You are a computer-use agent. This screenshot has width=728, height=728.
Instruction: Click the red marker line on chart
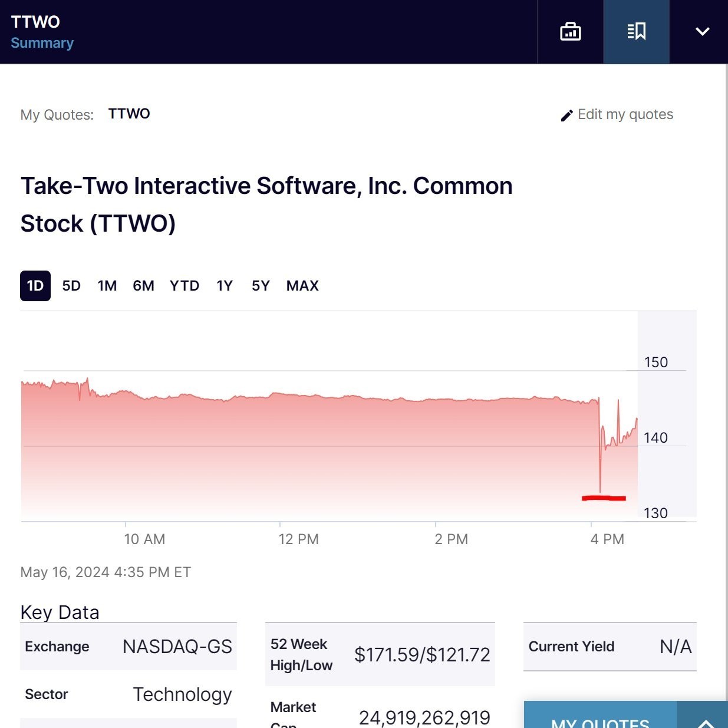tap(604, 498)
